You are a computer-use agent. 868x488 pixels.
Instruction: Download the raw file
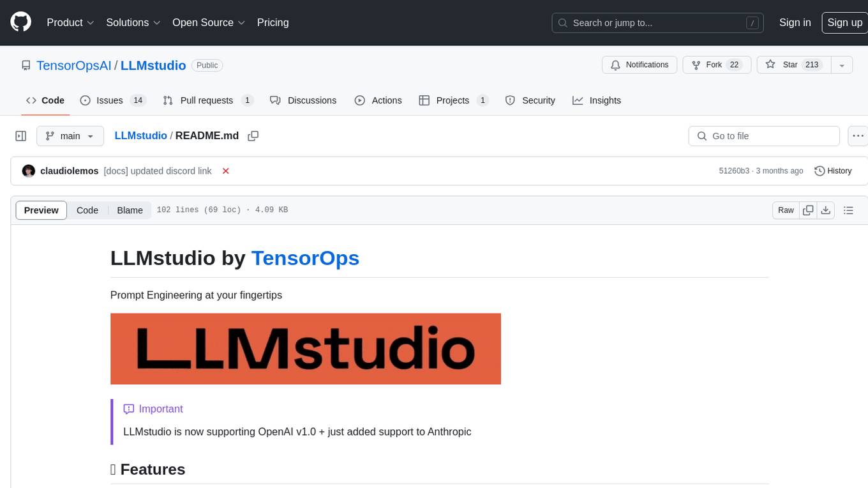[826, 210]
